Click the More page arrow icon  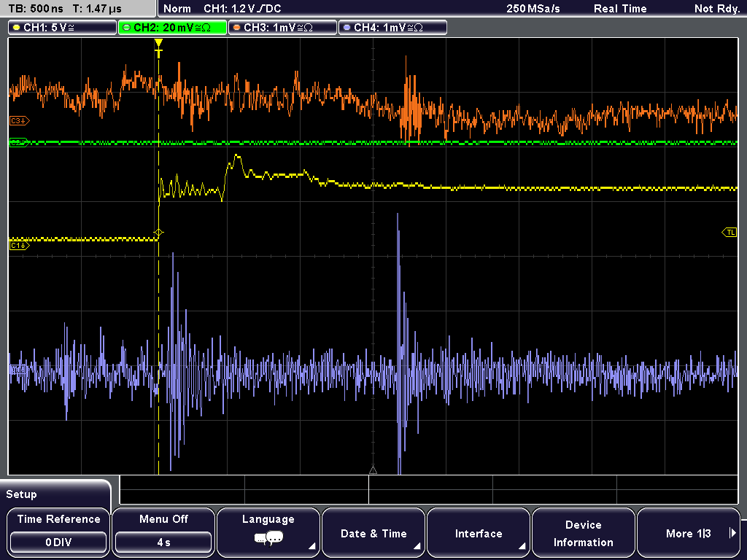pos(732,533)
